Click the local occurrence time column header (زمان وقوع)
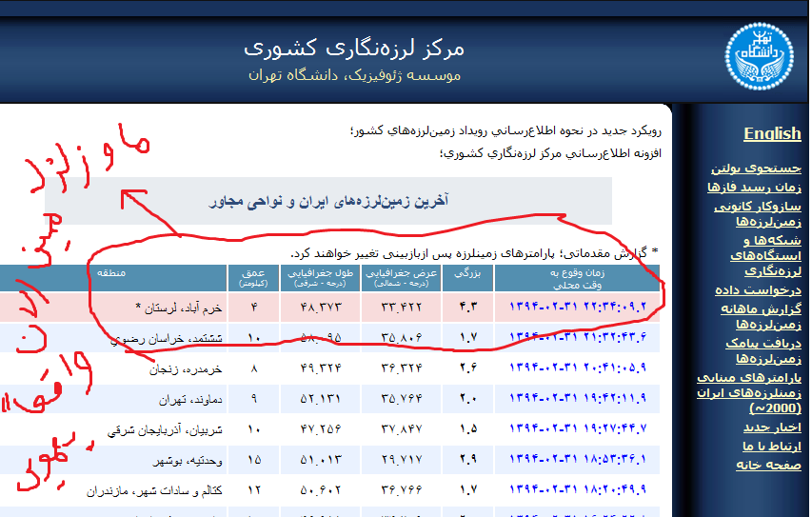The width and height of the screenshot is (812, 517). pos(577,278)
